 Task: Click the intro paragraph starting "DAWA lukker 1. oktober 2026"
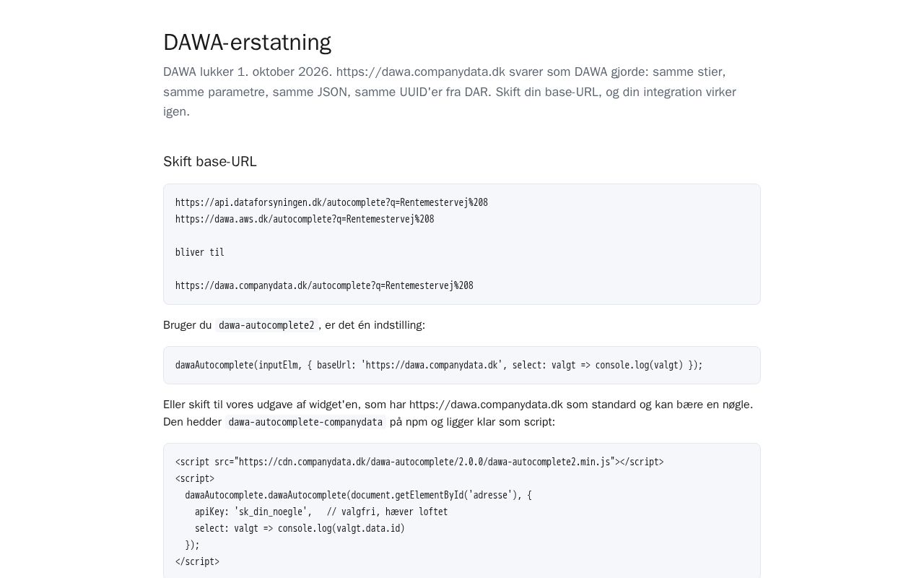click(x=450, y=92)
